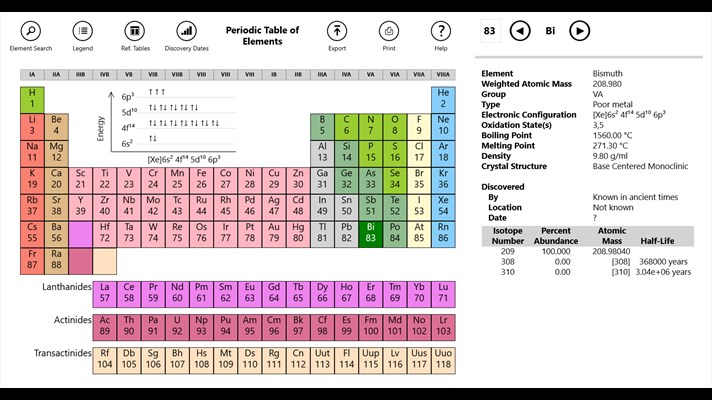
Task: Select Sodium (Na 11) cell
Action: click(32, 153)
